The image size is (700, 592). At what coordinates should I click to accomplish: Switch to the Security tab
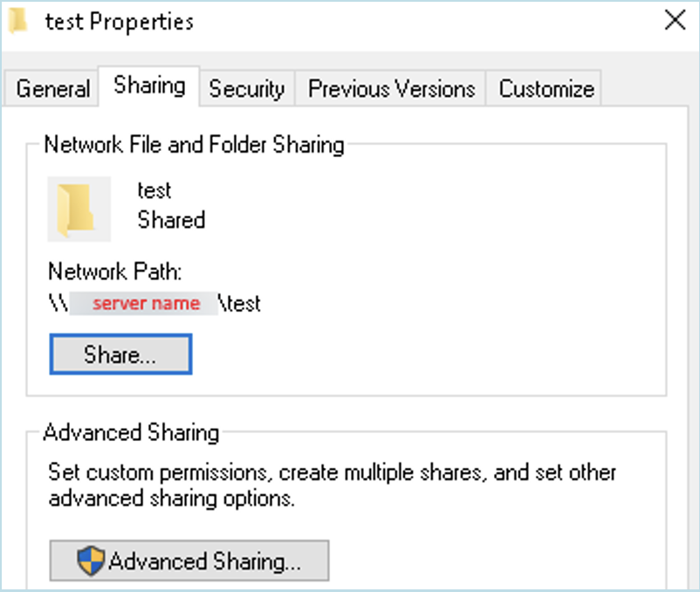point(247,87)
